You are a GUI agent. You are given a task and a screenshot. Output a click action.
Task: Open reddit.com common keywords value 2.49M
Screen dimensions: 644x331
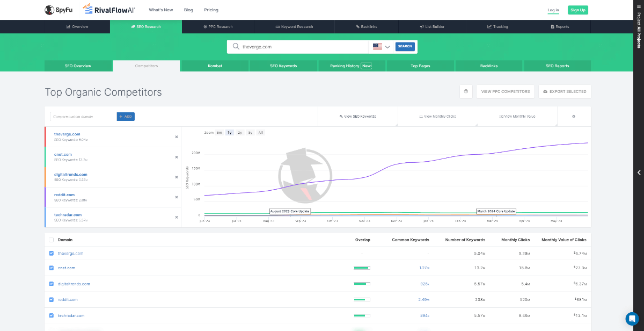(x=424, y=299)
